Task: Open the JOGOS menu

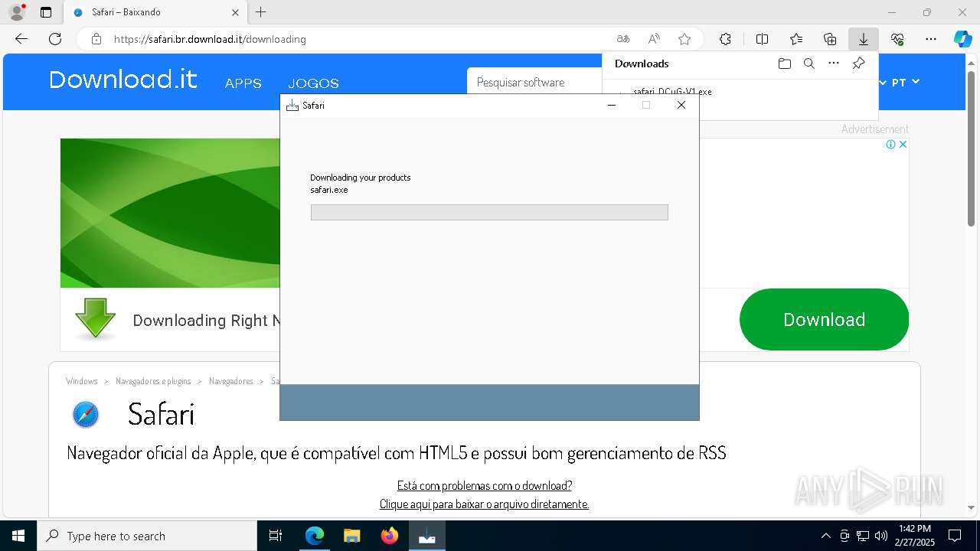Action: pos(313,83)
